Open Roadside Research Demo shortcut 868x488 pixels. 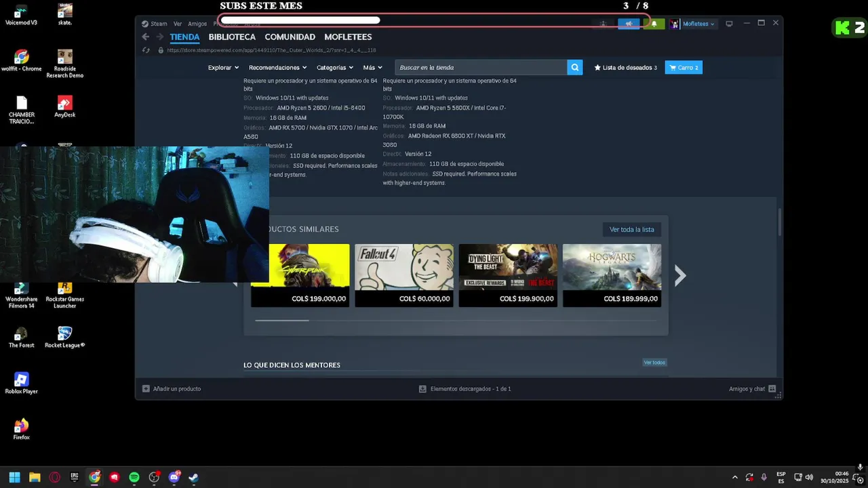coord(65,64)
